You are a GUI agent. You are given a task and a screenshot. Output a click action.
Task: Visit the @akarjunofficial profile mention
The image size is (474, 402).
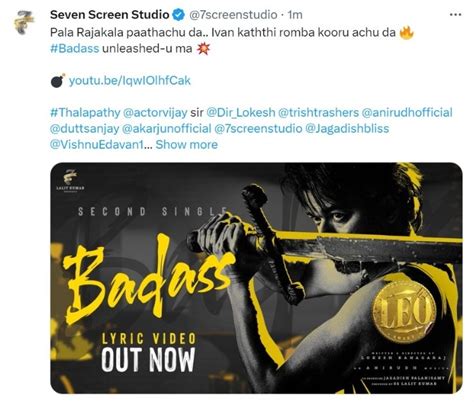point(167,128)
